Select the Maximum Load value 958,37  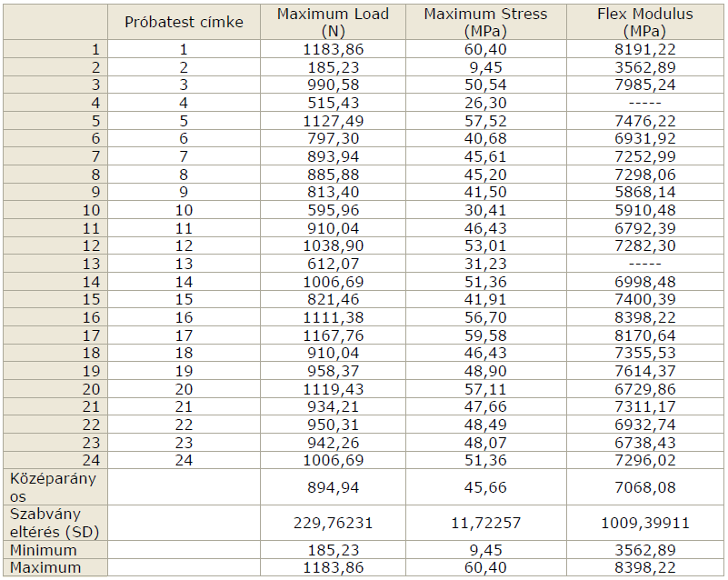pos(333,371)
